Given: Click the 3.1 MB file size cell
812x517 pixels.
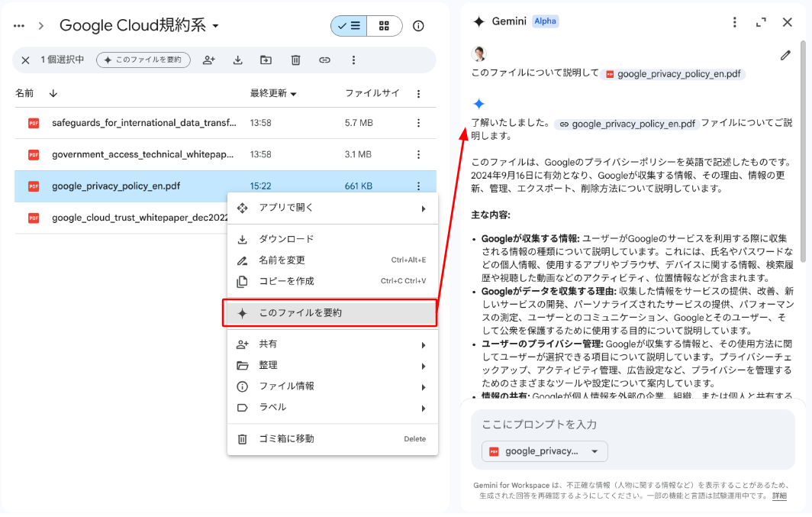Looking at the screenshot, I should pyautogui.click(x=358, y=154).
